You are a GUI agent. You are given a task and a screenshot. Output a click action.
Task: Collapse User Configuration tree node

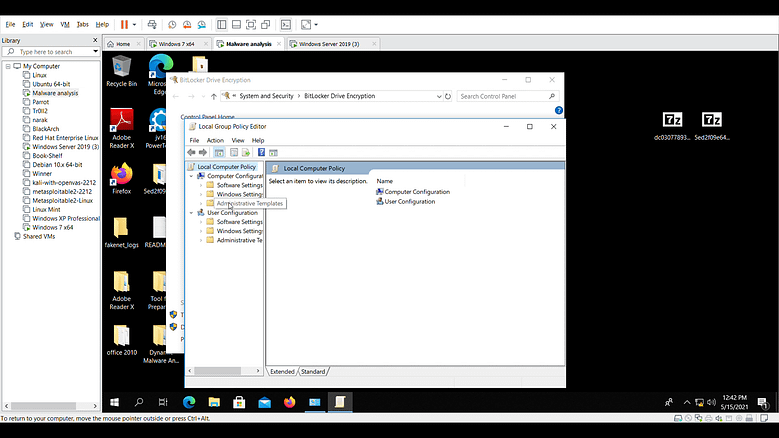coord(191,213)
